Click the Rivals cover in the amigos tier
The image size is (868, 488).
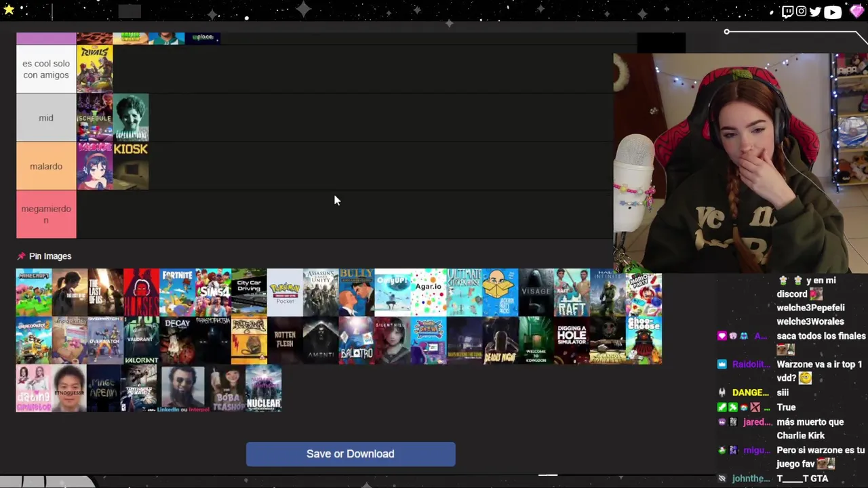[x=95, y=69]
